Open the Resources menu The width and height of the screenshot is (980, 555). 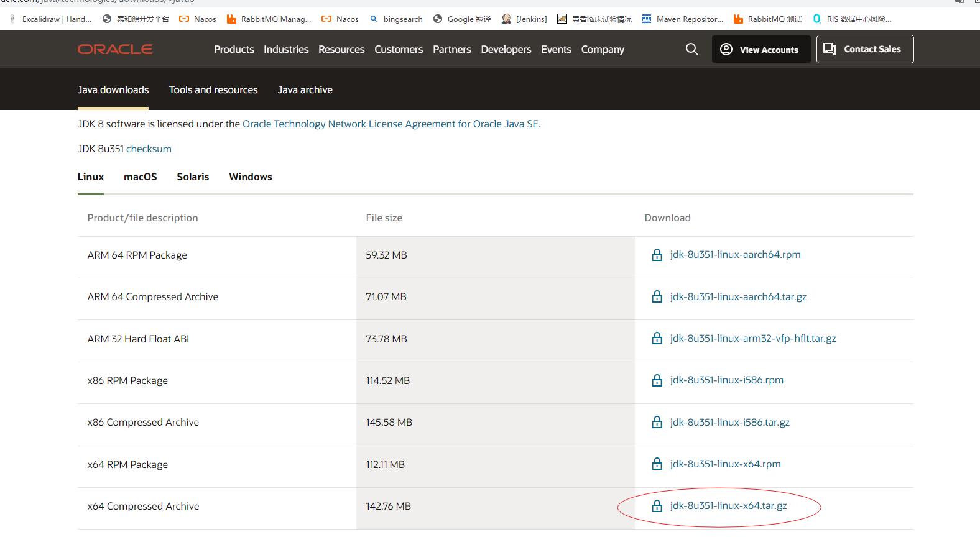click(x=341, y=49)
